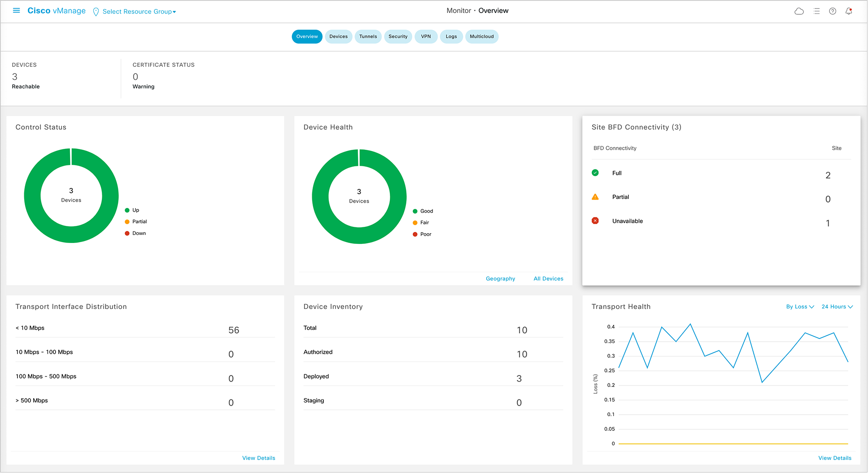Open the 24 Hours time range dropdown
The width and height of the screenshot is (868, 473).
point(837,307)
